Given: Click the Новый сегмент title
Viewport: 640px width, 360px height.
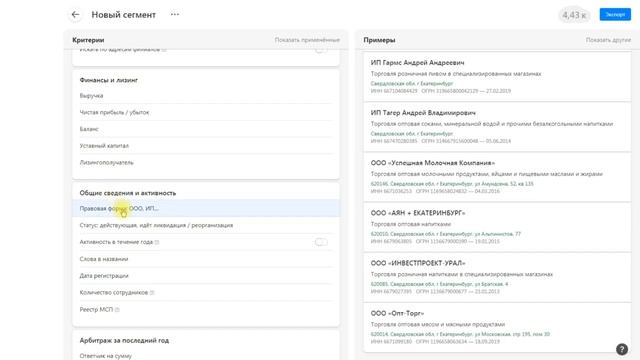Looking at the screenshot, I should [124, 15].
